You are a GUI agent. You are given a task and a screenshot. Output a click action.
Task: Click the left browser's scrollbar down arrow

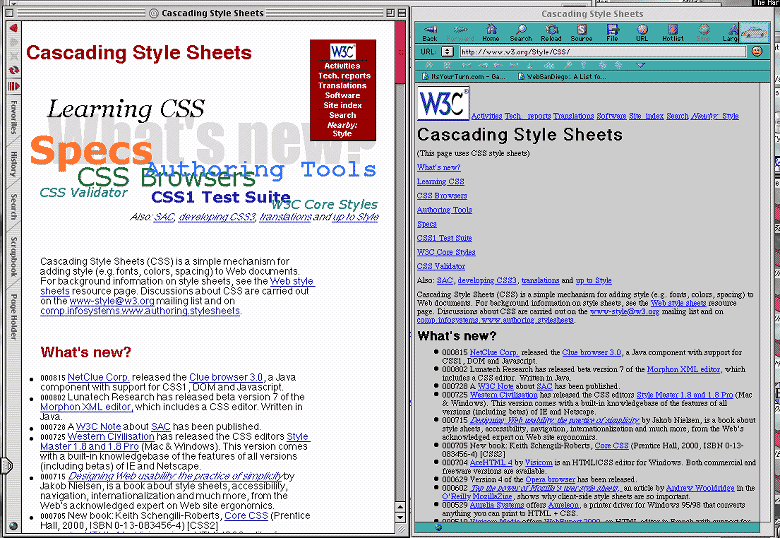pos(400,517)
